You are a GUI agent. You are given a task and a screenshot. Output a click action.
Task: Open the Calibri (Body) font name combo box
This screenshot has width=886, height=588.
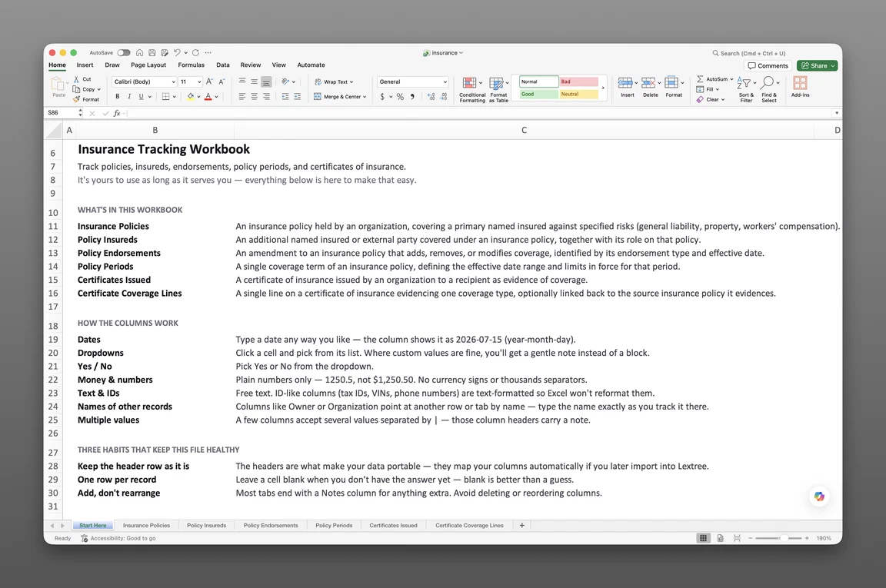pos(144,82)
